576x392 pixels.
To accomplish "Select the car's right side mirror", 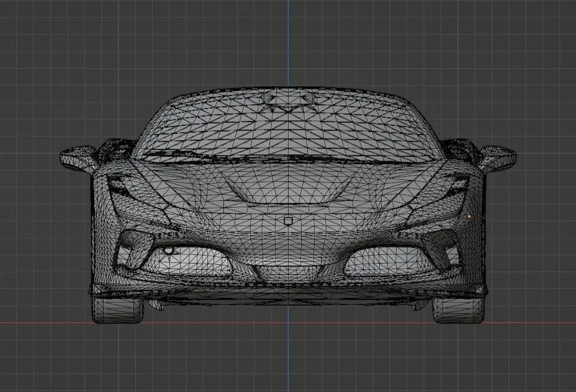I will 498,158.
